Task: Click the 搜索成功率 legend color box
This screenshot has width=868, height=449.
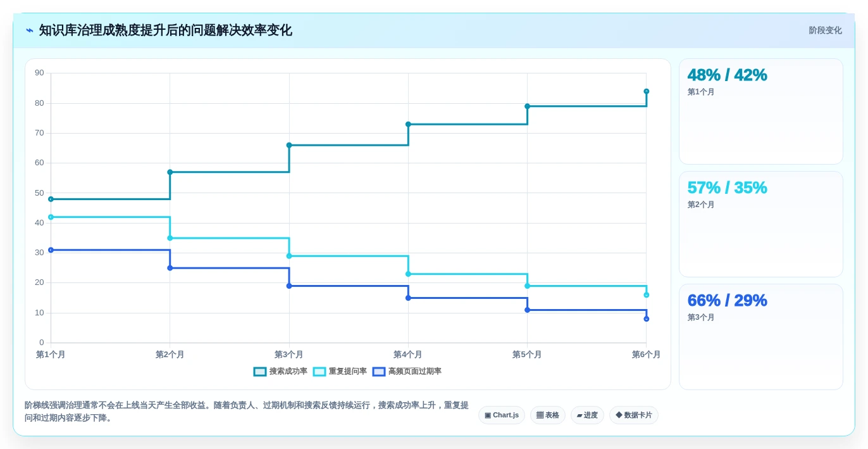Action: pyautogui.click(x=259, y=372)
